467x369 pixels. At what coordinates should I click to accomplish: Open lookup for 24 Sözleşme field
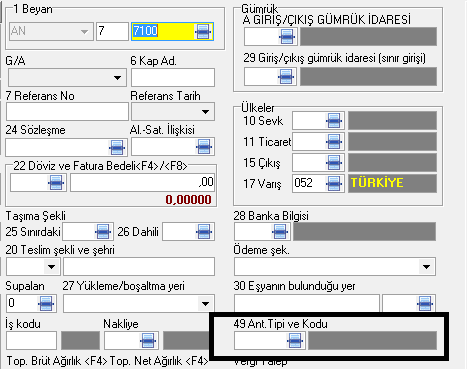[117, 147]
